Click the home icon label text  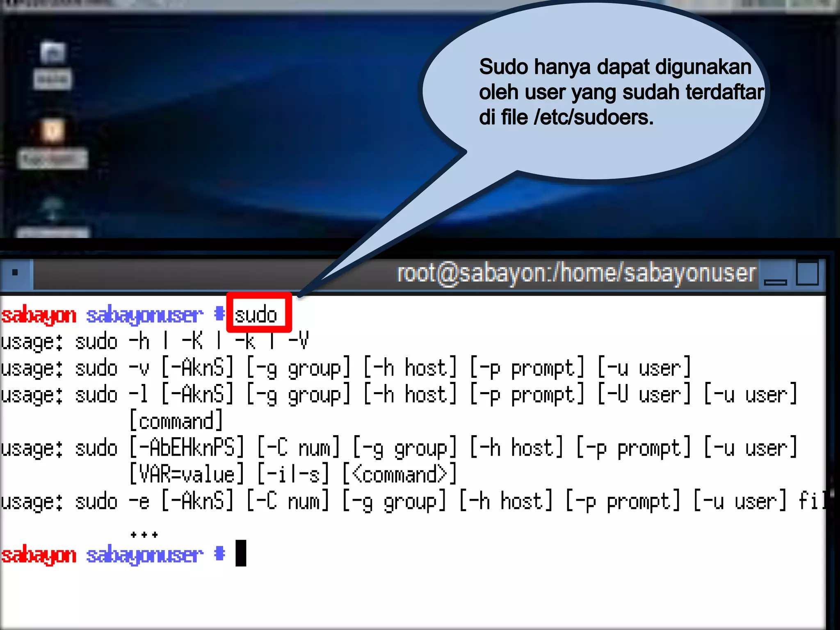tap(52, 79)
